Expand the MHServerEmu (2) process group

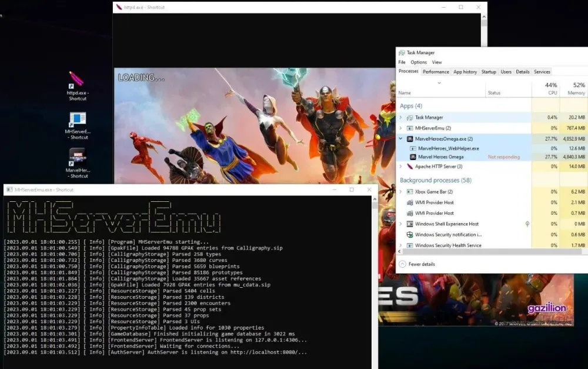click(x=401, y=128)
